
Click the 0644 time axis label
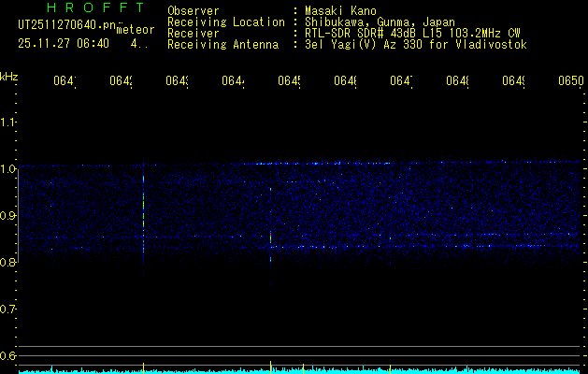(233, 81)
